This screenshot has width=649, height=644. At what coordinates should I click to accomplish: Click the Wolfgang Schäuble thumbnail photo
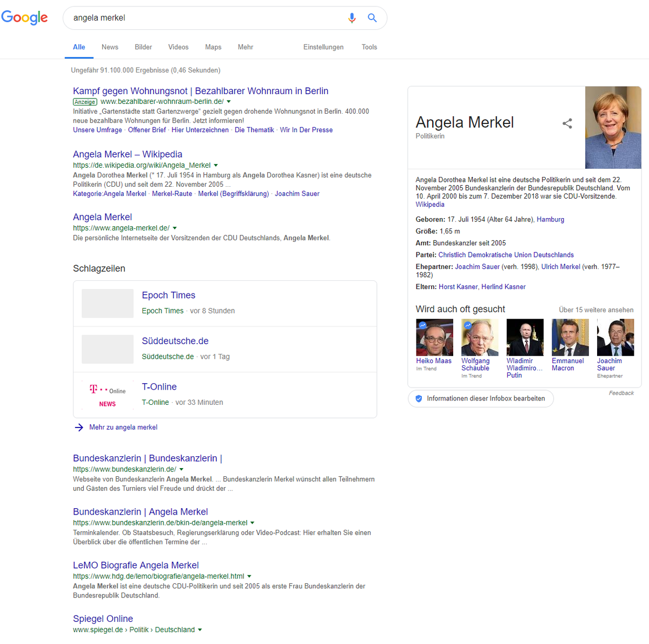[480, 337]
